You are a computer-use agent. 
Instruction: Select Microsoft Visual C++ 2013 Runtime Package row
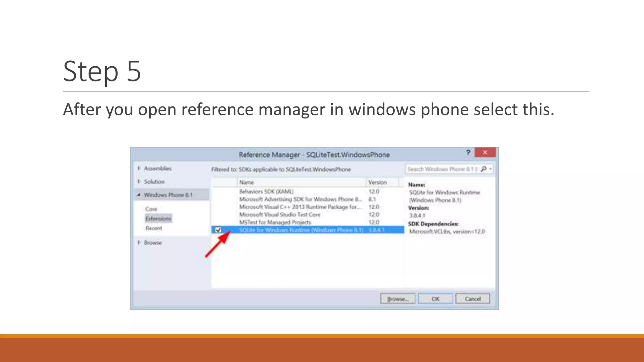point(308,207)
